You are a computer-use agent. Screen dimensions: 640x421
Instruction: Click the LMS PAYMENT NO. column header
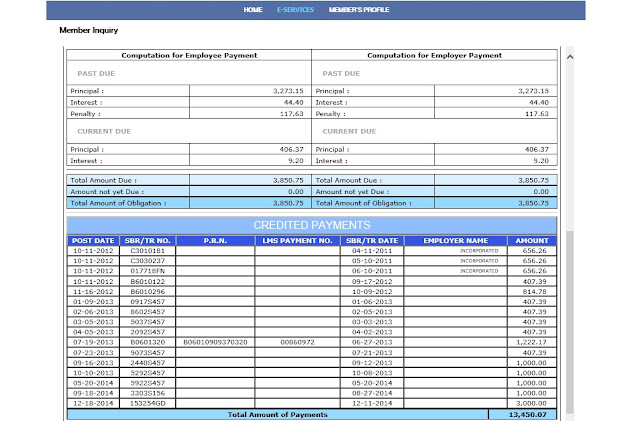pos(297,241)
